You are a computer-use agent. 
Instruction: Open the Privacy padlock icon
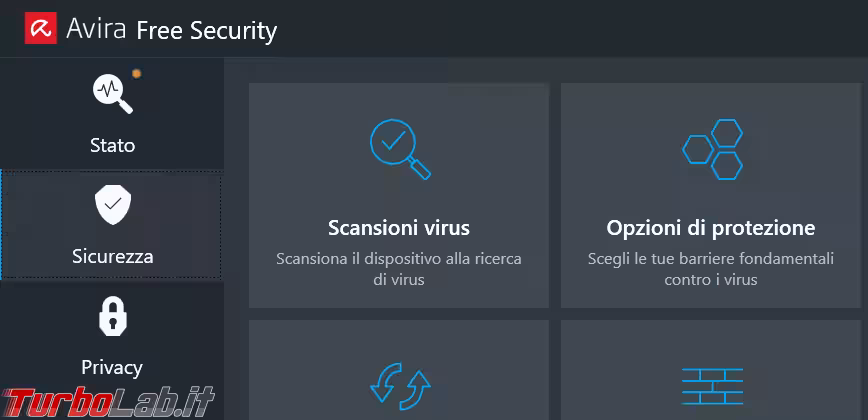(x=112, y=317)
